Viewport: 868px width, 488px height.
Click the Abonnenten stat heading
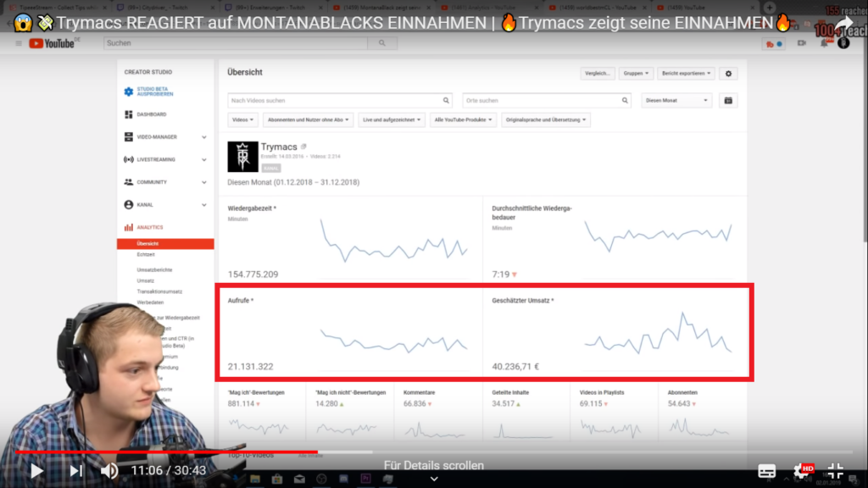click(x=682, y=392)
